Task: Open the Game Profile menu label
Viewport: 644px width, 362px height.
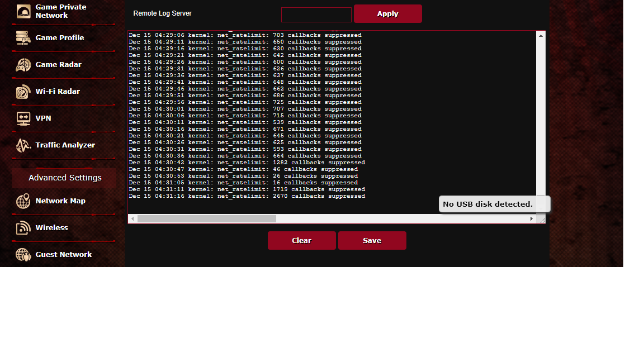Action: pos(60,38)
